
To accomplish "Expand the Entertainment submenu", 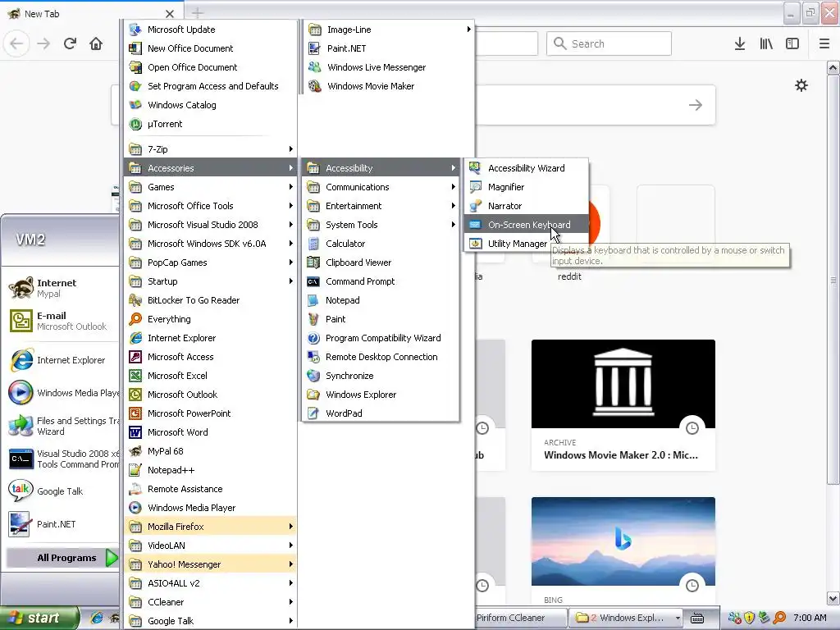I will click(381, 206).
